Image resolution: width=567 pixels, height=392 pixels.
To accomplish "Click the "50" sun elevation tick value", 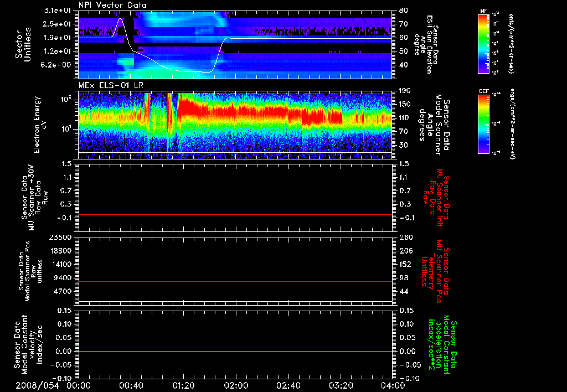I will click(404, 51).
